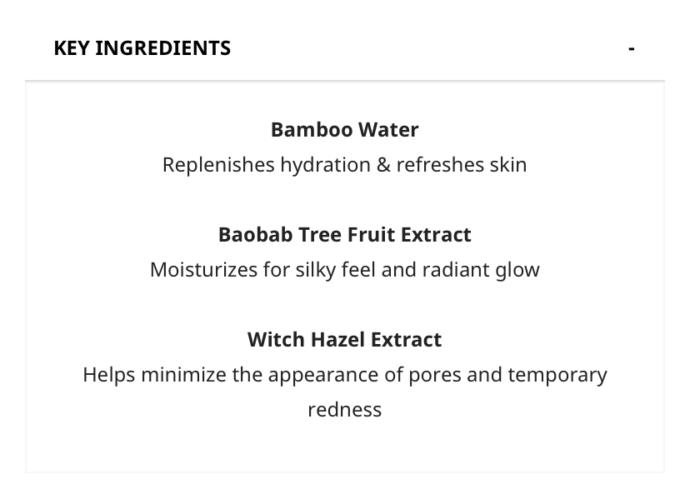This screenshot has width=690, height=494.
Task: Select the Bamboo Water heading
Action: pyautogui.click(x=345, y=130)
